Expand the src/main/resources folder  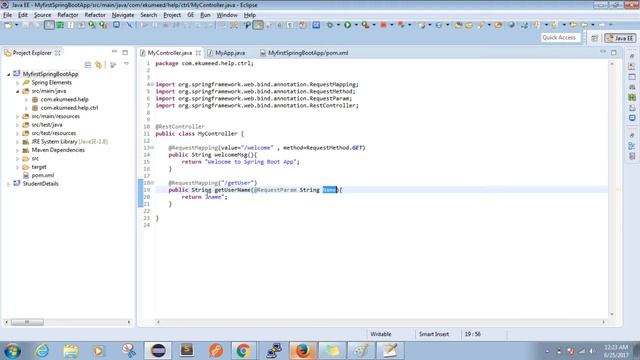pyautogui.click(x=18, y=116)
